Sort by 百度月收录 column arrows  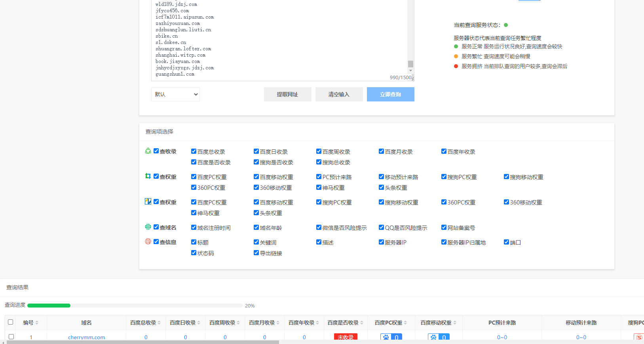(278, 323)
